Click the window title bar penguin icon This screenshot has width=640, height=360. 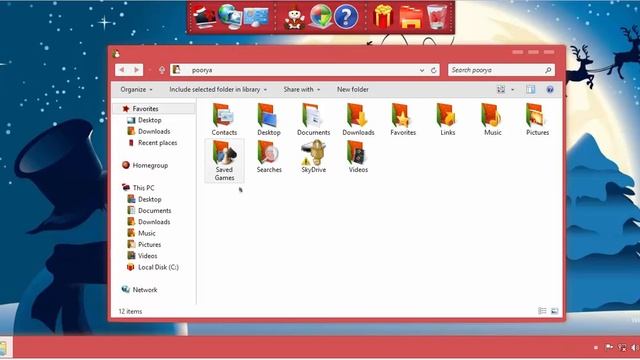pyautogui.click(x=116, y=53)
